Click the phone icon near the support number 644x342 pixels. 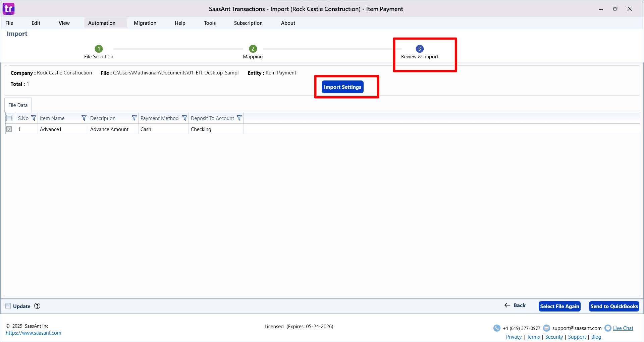tap(497, 328)
